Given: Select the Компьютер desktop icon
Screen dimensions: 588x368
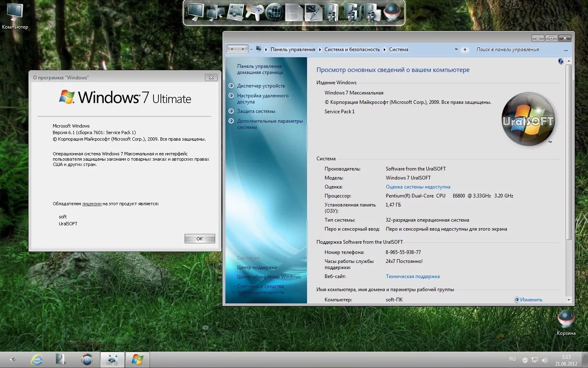Looking at the screenshot, I should click(15, 17).
